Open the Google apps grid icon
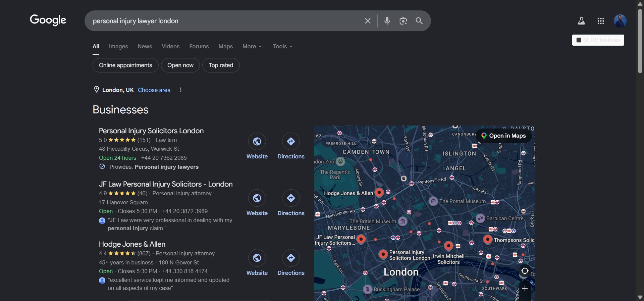The image size is (644, 301). click(601, 21)
